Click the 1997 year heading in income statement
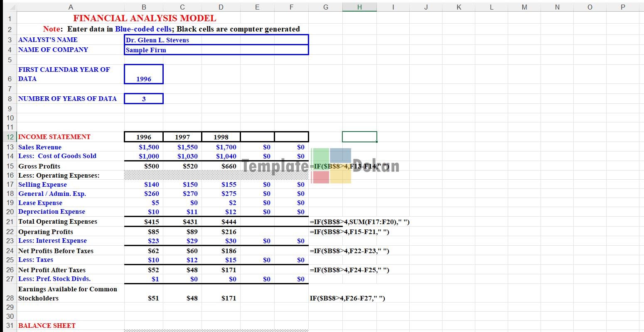 tap(182, 137)
